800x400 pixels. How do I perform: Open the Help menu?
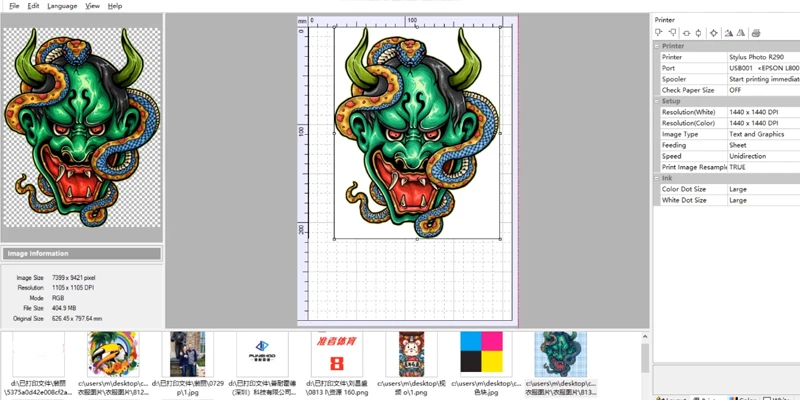[115, 6]
